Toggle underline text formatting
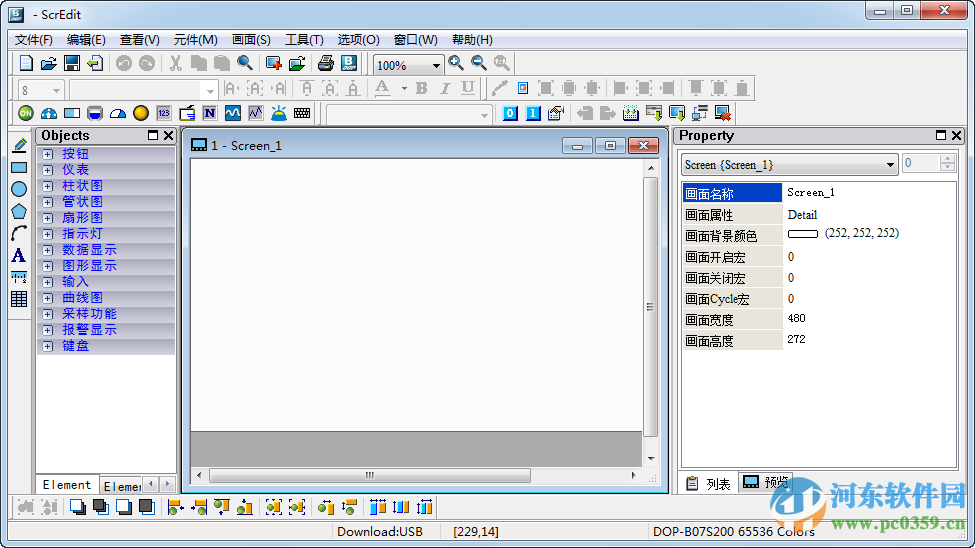The height and width of the screenshot is (548, 975). click(468, 88)
